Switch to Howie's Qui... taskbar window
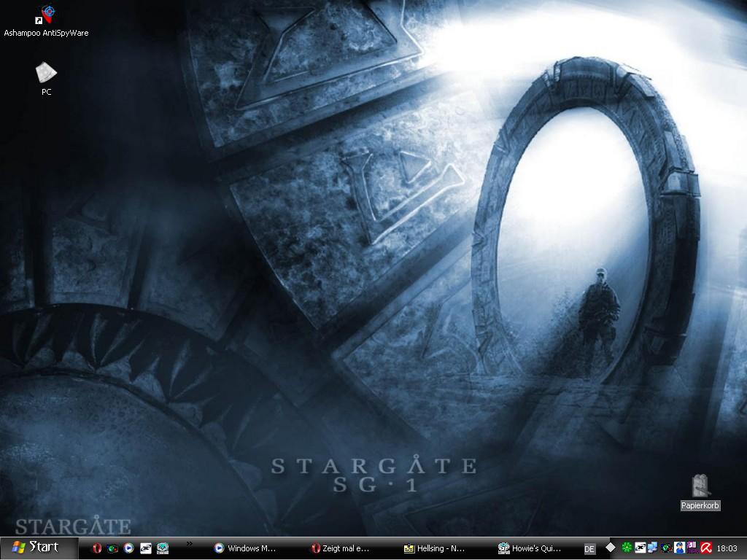This screenshot has width=747, height=560. pos(530,548)
